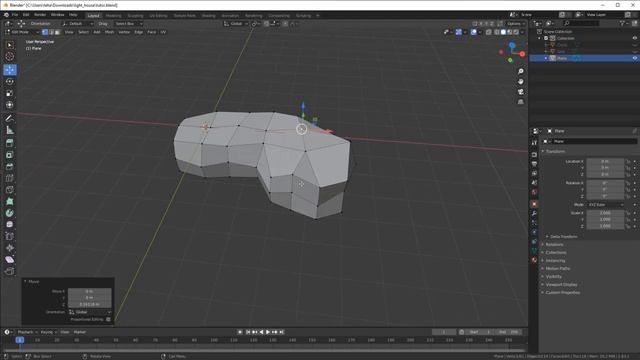Toggle camera view icon in viewport
Screen dimensions: 640x360
coord(521,92)
